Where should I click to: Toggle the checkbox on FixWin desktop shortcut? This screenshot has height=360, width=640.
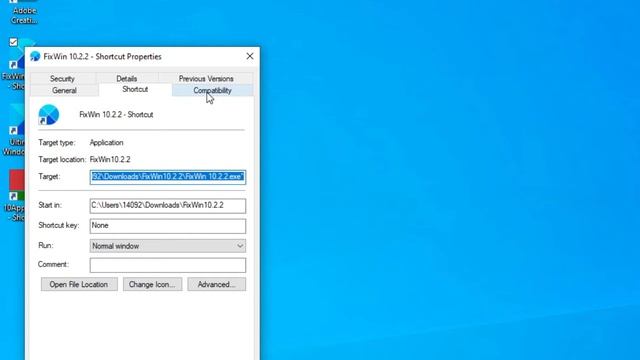click(x=13, y=42)
